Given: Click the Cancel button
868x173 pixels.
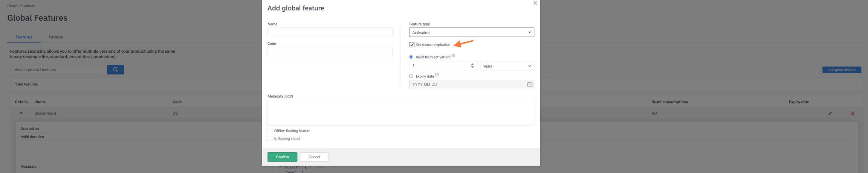Looking at the screenshot, I should point(314,157).
